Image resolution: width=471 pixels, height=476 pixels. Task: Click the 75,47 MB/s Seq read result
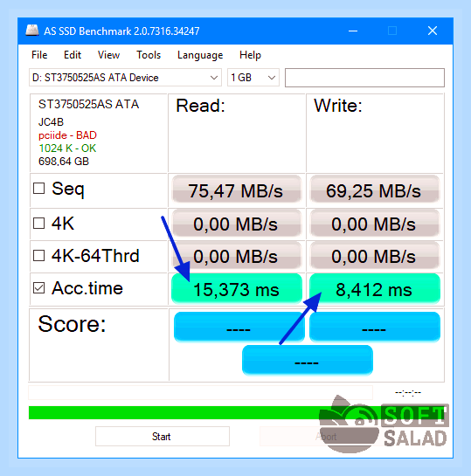point(237,190)
